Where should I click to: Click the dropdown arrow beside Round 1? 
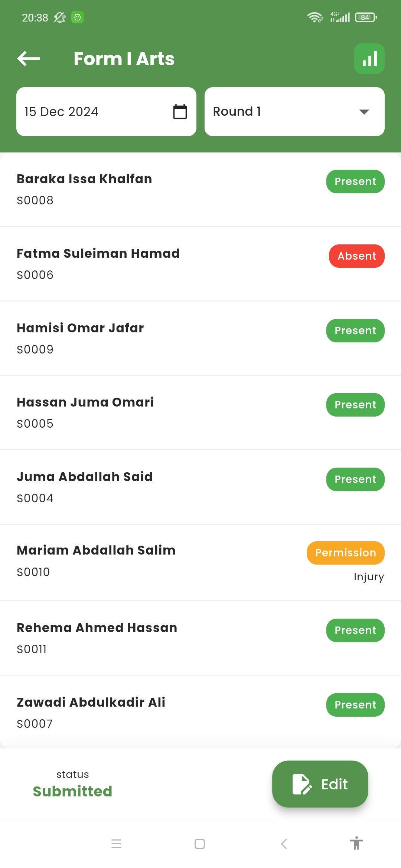tap(364, 112)
